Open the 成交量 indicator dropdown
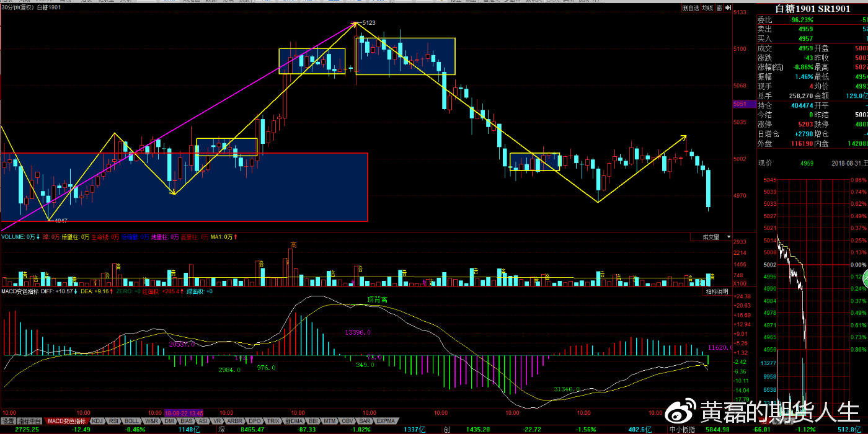Image resolution: width=868 pixels, height=434 pixels. 711,237
